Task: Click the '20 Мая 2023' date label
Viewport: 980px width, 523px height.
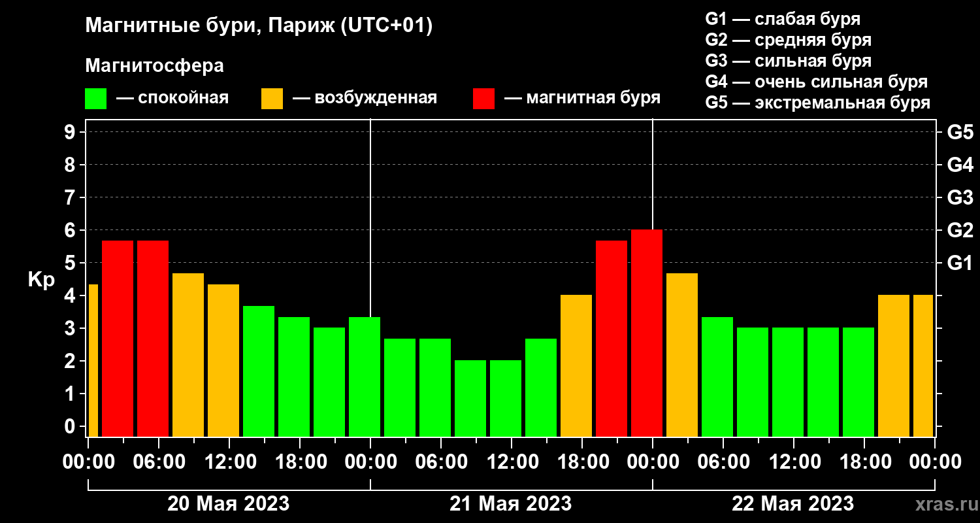Action: pos(228,504)
